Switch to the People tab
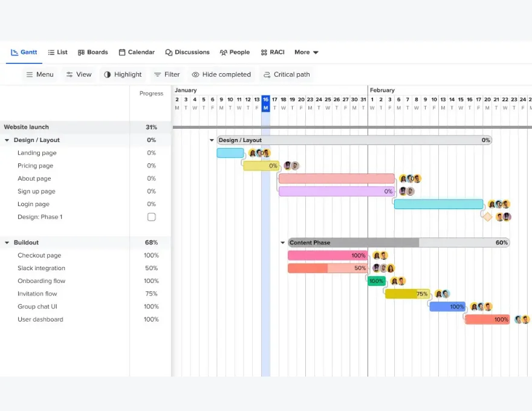This screenshot has width=532, height=411. click(x=235, y=52)
